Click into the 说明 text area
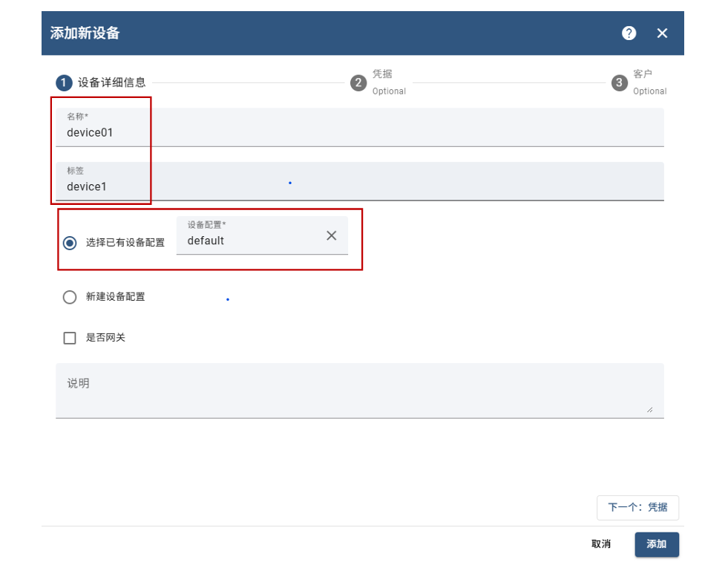The image size is (728, 568). [360, 391]
